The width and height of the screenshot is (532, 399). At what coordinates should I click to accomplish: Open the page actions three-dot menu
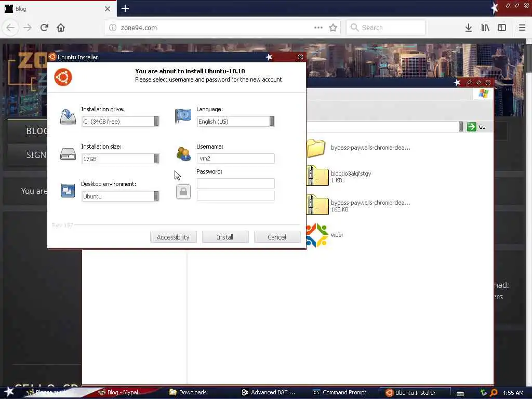click(318, 28)
